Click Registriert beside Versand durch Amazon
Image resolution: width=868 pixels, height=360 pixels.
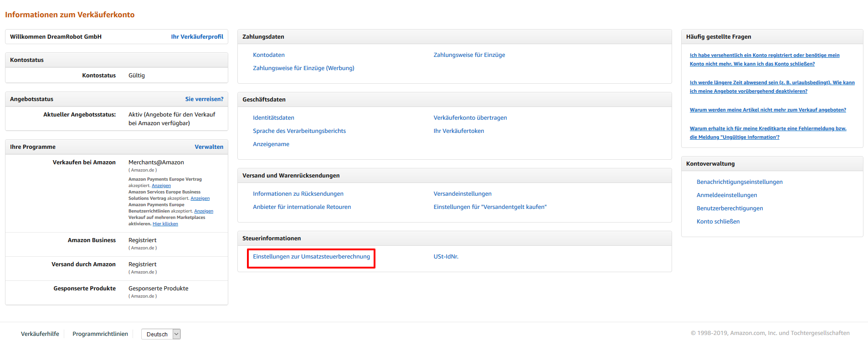pyautogui.click(x=142, y=264)
